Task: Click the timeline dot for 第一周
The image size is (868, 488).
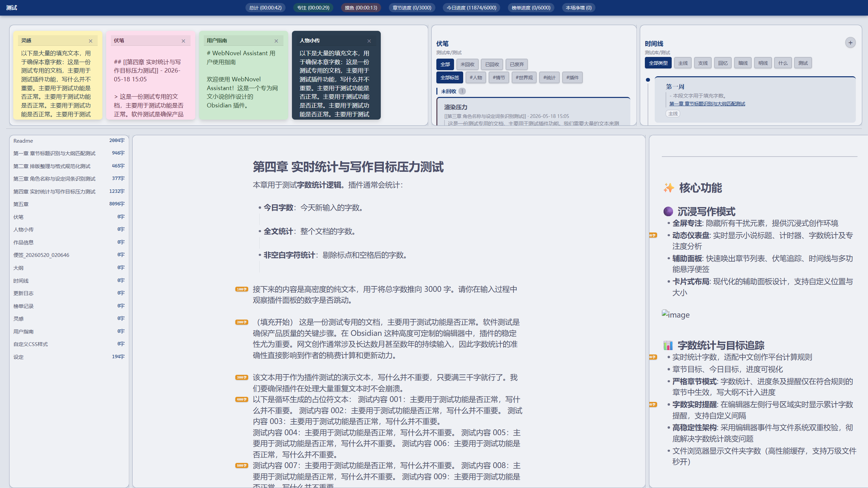Action: coord(648,80)
